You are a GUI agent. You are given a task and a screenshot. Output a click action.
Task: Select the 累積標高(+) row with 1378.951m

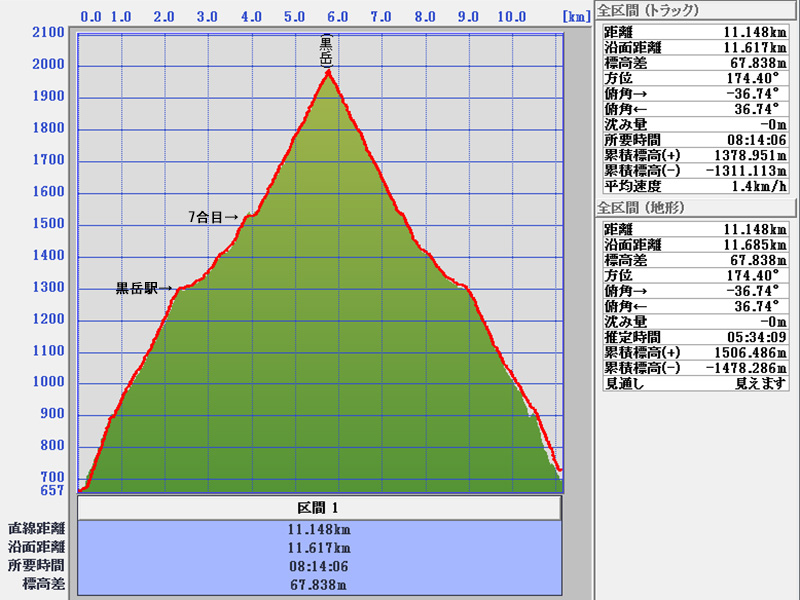pyautogui.click(x=694, y=155)
